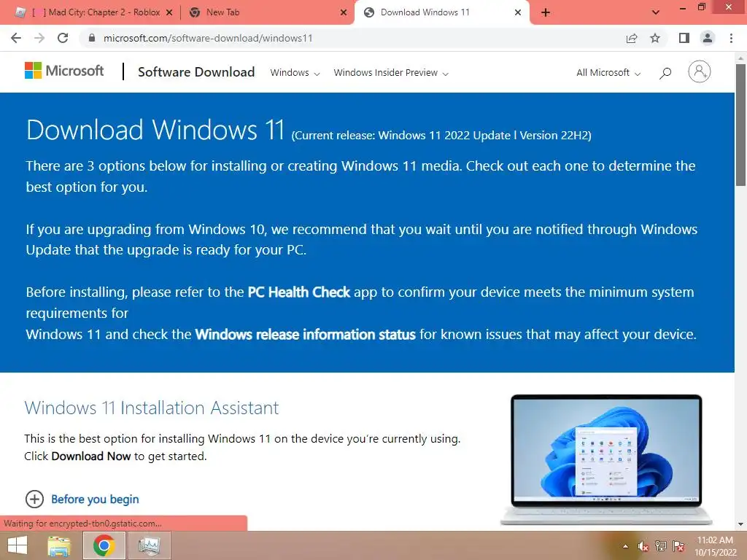Open the share this page icon

[x=632, y=38]
